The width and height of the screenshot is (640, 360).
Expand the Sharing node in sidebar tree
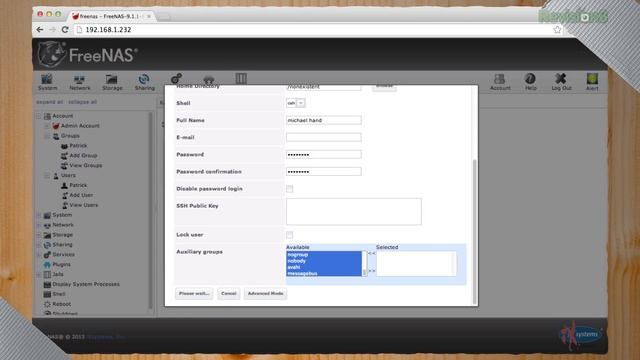(x=39, y=245)
